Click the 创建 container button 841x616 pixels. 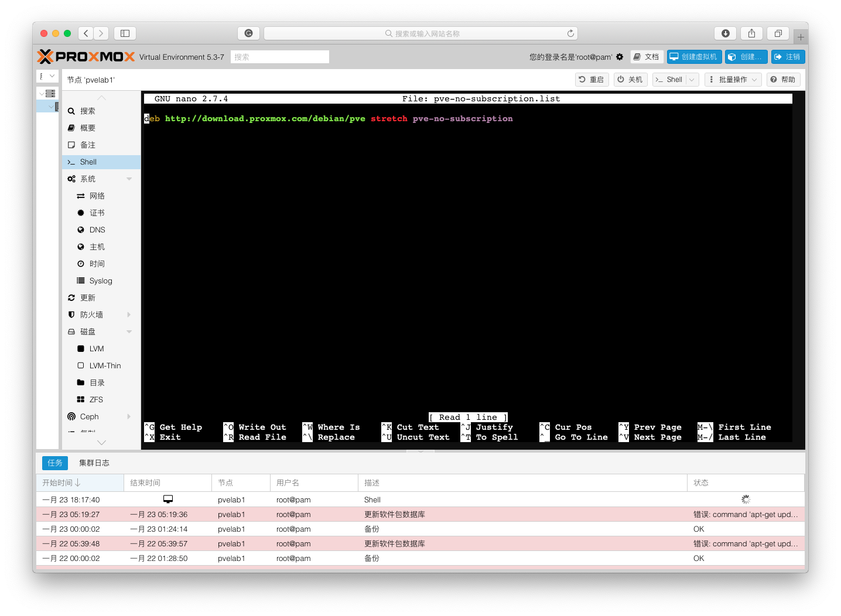pyautogui.click(x=746, y=57)
